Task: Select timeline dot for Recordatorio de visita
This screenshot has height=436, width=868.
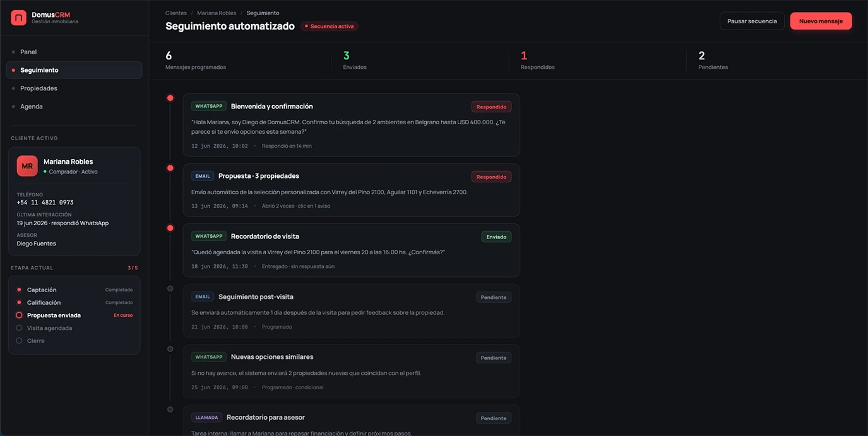Action: [x=170, y=228]
